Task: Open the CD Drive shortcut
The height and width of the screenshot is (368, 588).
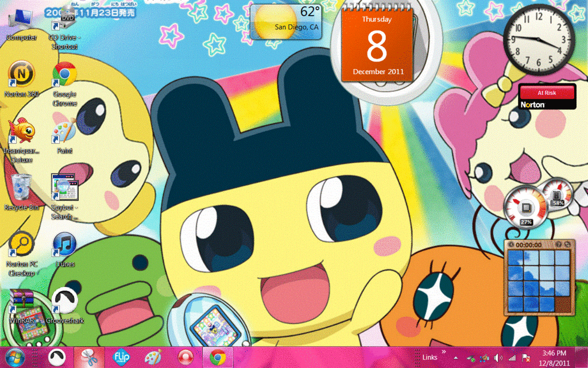Action: 64,28
